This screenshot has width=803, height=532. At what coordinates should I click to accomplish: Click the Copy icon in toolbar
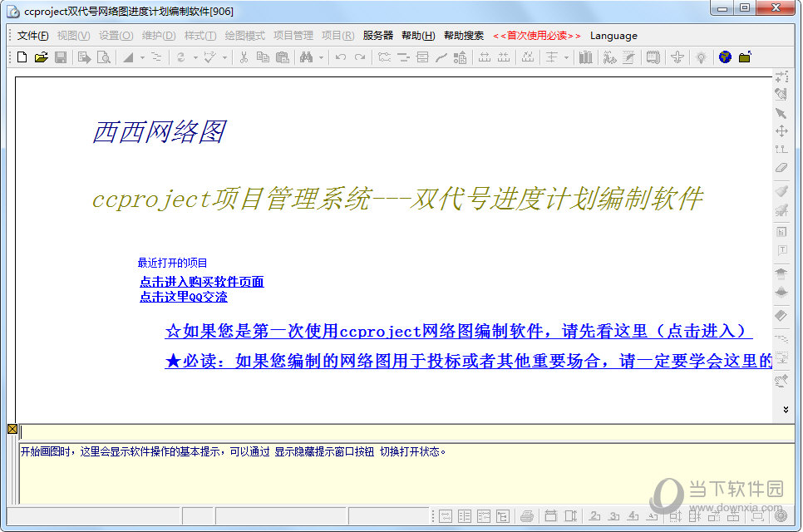[263, 57]
